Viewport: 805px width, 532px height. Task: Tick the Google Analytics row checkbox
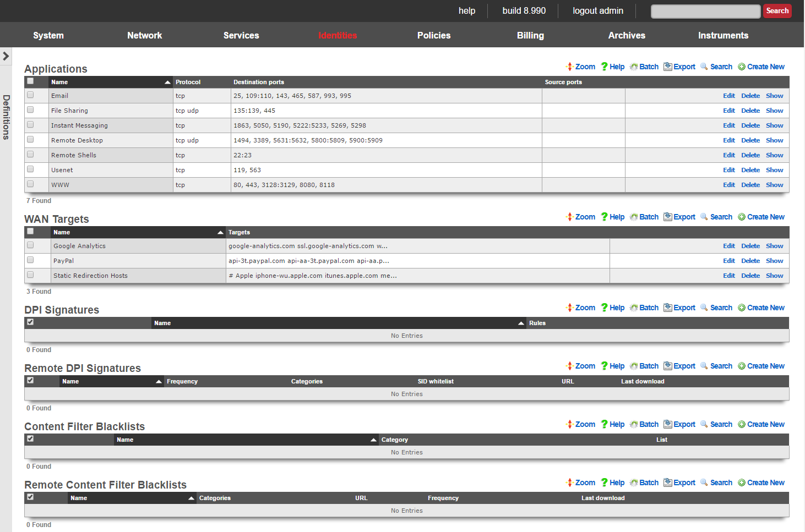[30, 245]
